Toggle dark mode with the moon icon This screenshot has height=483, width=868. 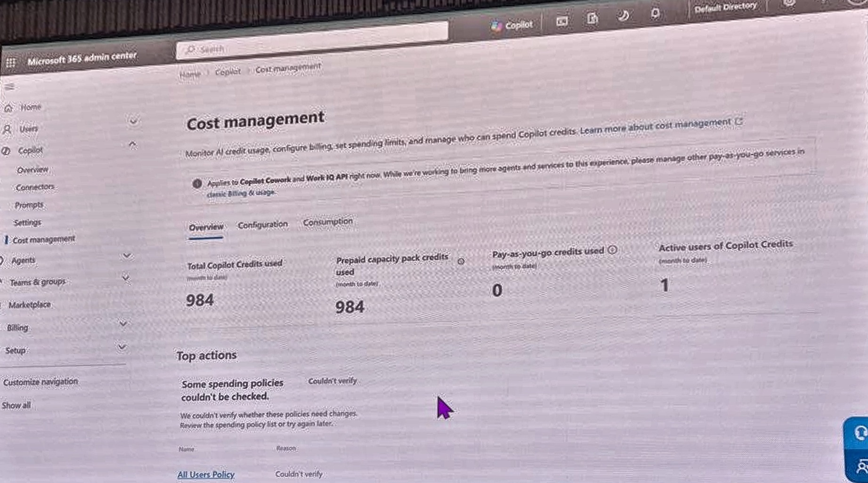click(623, 16)
